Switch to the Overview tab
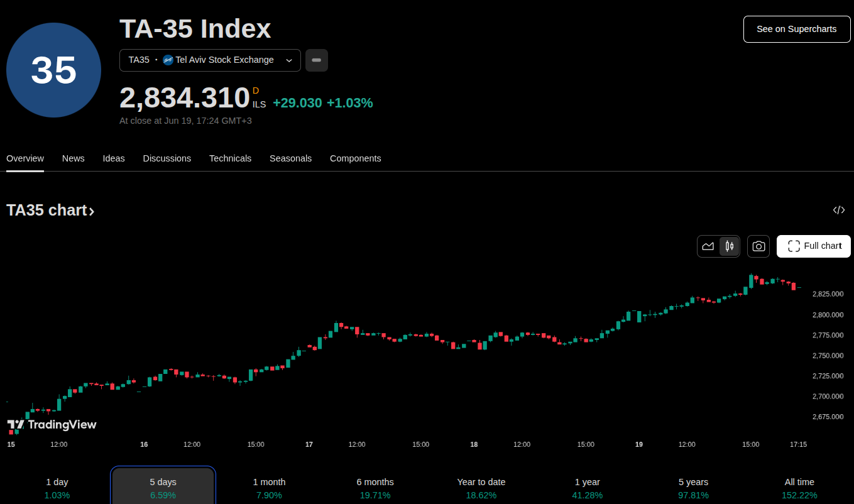The width and height of the screenshot is (854, 504). 25,158
